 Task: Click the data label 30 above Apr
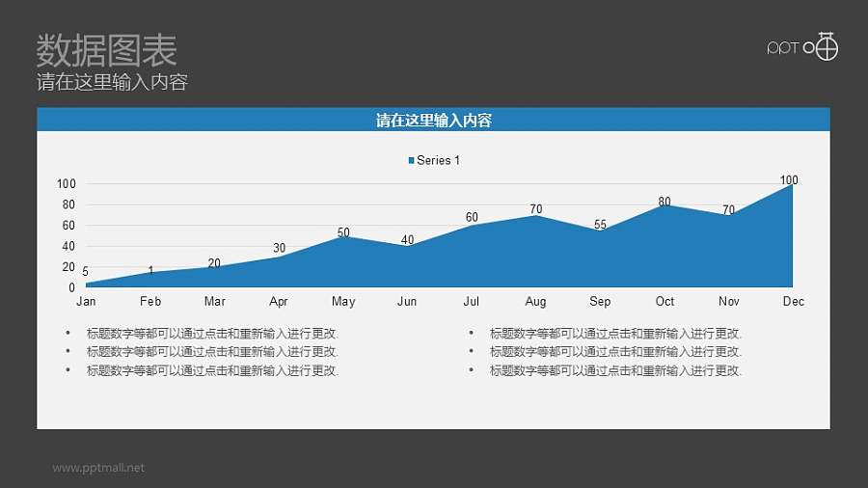[x=279, y=248]
